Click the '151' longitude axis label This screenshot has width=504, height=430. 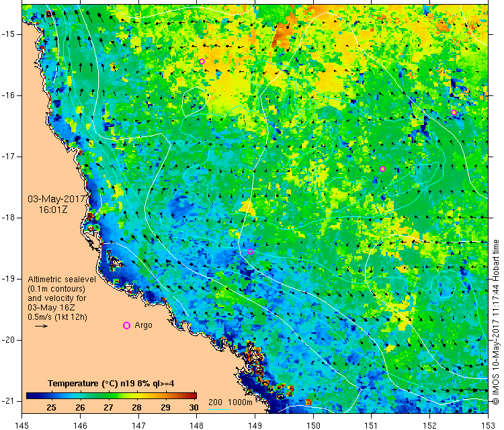(372, 425)
